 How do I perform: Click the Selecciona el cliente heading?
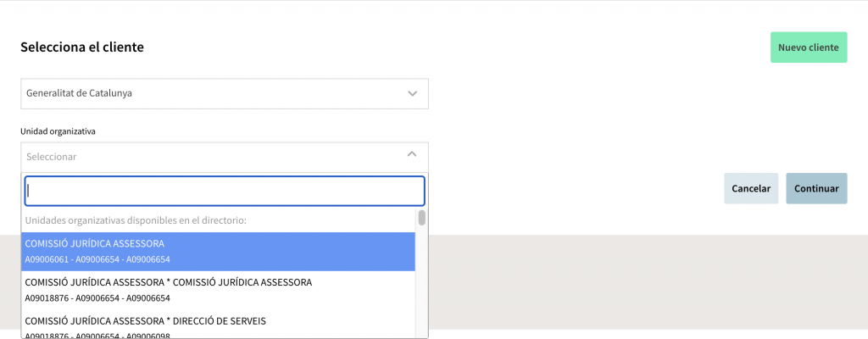(x=82, y=47)
